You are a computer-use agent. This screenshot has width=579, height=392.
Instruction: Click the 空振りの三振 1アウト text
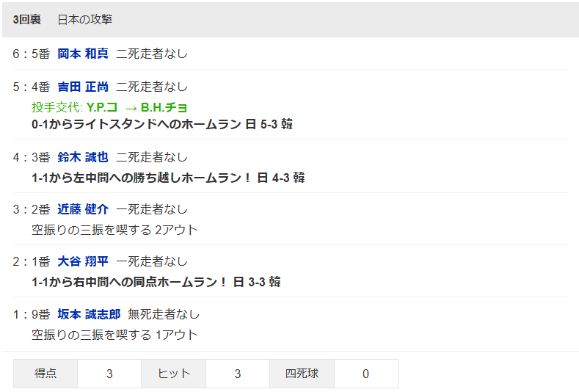114,334
